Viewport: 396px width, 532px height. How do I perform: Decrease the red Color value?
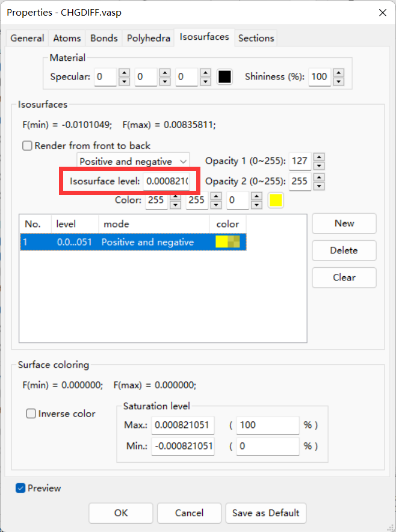(x=175, y=205)
